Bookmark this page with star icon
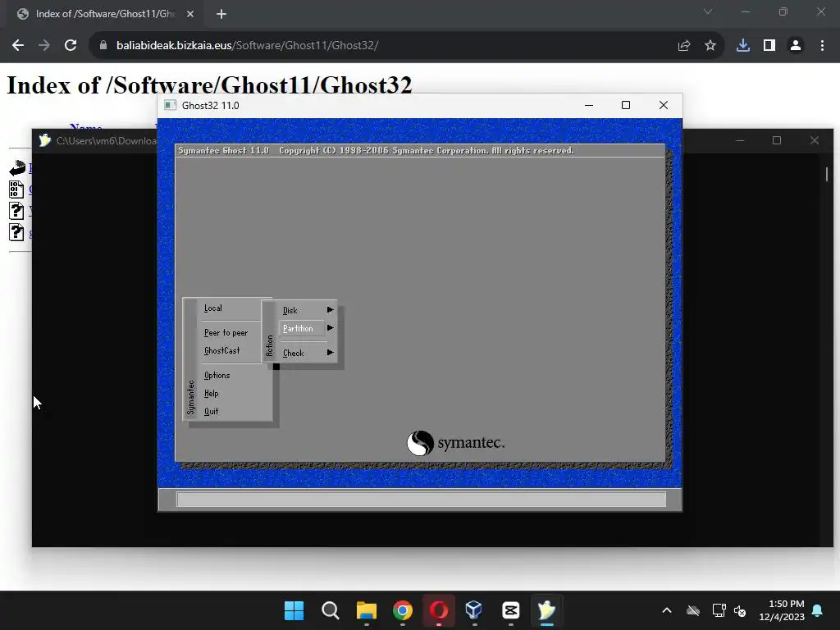This screenshot has height=630, width=840. (710, 46)
